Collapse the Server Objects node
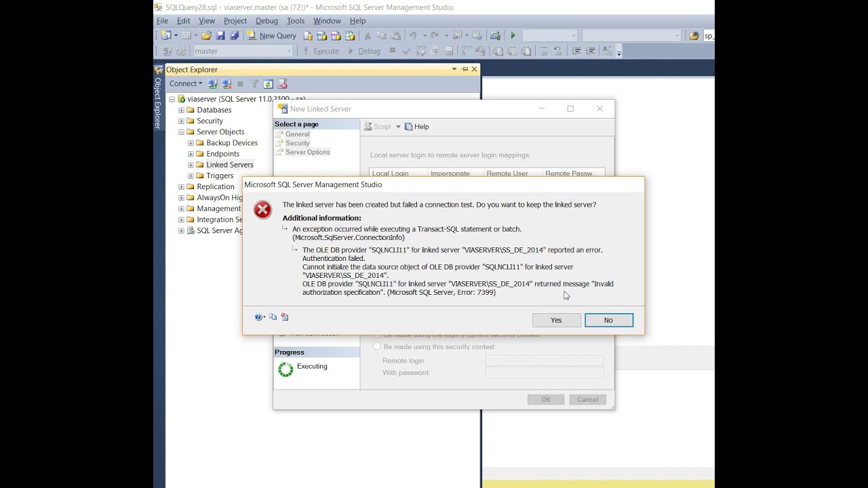868x488 pixels. (181, 132)
